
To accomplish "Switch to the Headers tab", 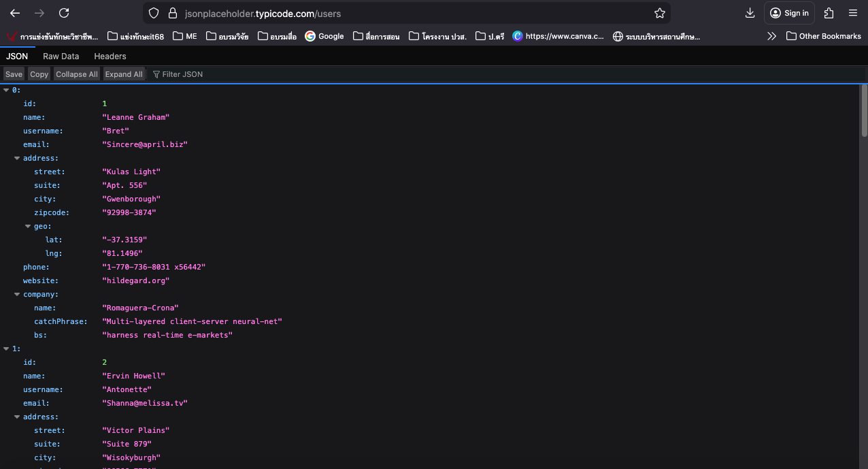I will pos(110,56).
